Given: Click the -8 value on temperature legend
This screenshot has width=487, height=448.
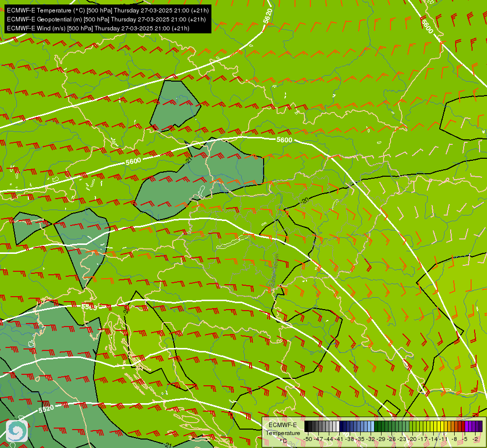Looking at the screenshot, I should 454,439.
